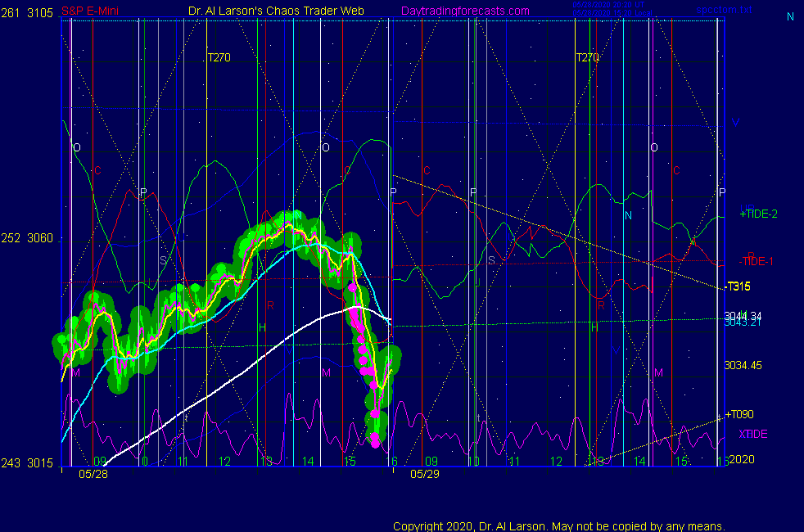Click the 05/28 date marker on time axis
804x532 pixels.
point(93,473)
